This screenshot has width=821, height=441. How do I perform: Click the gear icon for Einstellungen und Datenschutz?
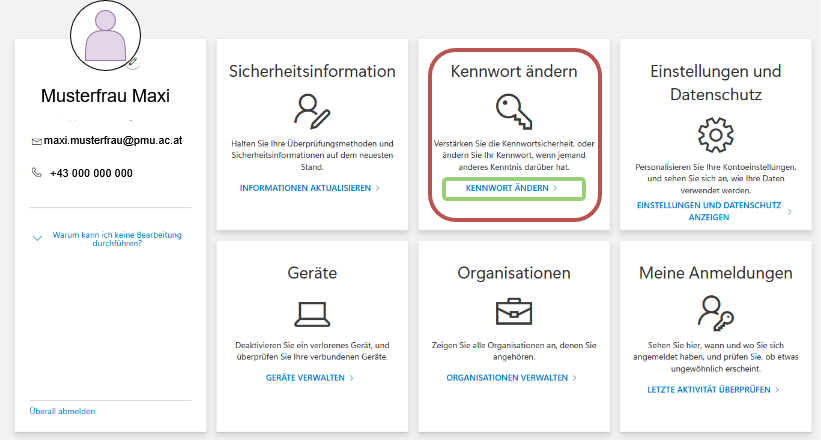tap(714, 134)
